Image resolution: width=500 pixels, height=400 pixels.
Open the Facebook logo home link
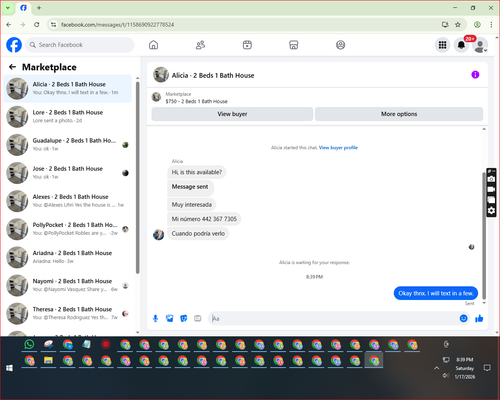point(14,45)
